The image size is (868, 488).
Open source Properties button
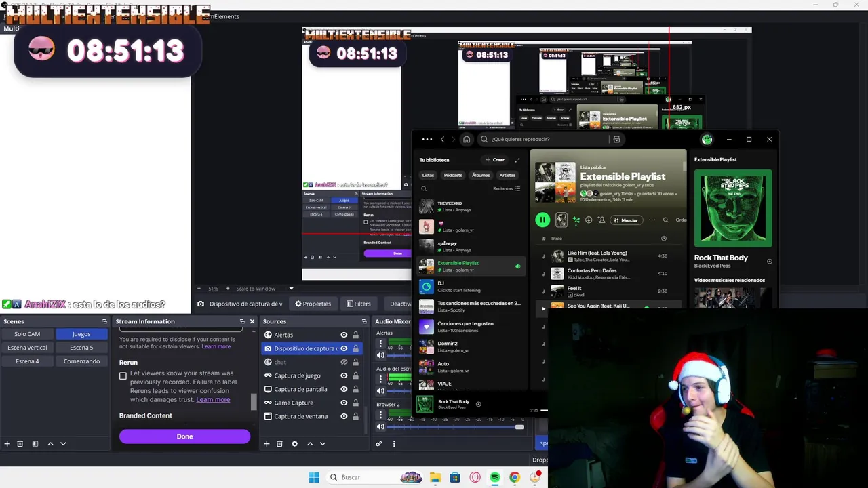click(313, 304)
